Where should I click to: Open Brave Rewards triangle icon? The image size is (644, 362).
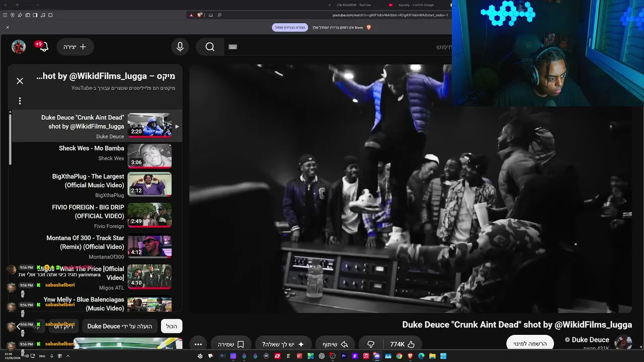pyautogui.click(x=192, y=15)
